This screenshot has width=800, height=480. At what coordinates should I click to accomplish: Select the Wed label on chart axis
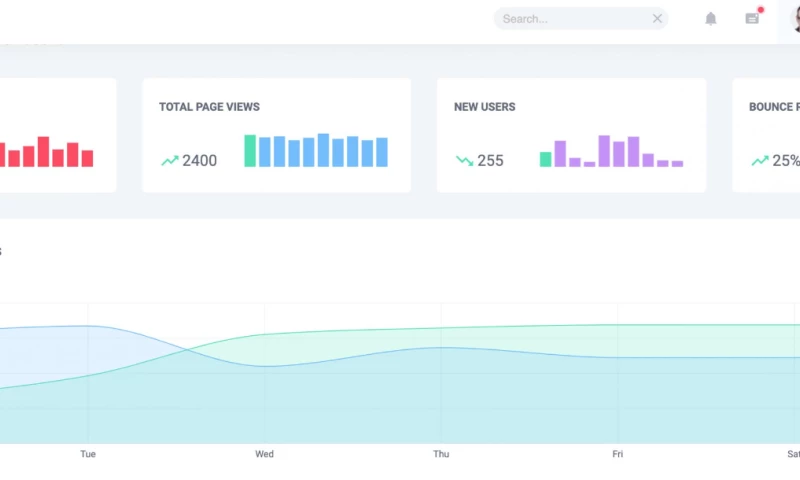pyautogui.click(x=264, y=454)
